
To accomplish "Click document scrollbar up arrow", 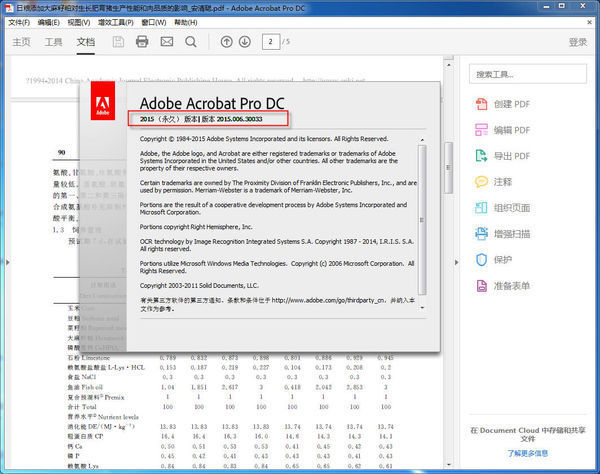I will 448,65.
